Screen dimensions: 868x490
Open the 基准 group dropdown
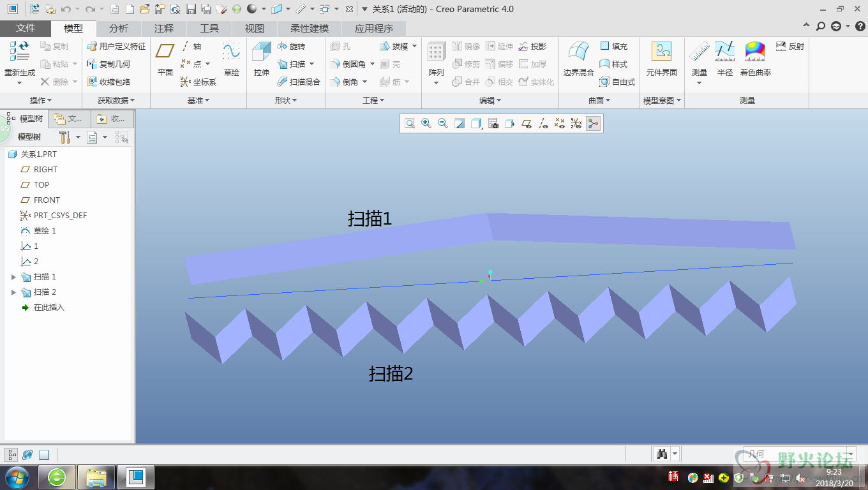pos(198,101)
